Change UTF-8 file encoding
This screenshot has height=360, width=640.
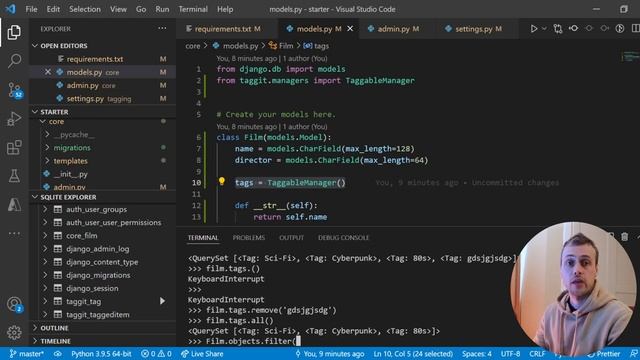pyautogui.click(x=510, y=354)
